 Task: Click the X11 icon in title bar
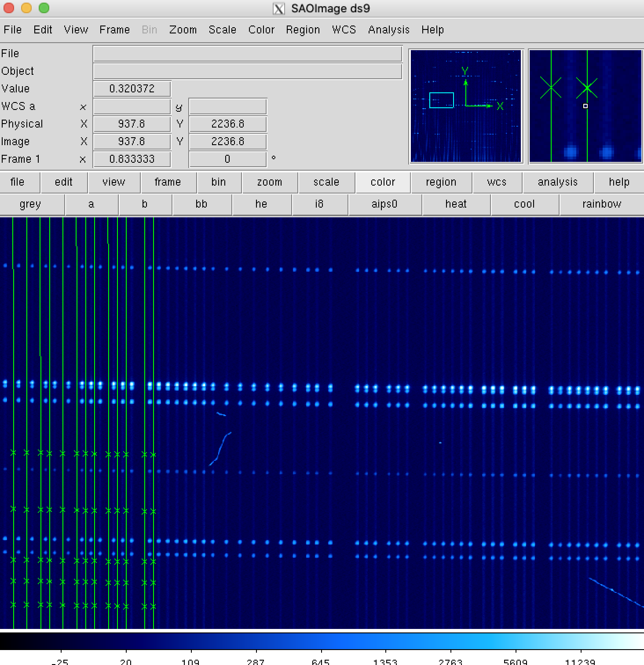pos(279,8)
